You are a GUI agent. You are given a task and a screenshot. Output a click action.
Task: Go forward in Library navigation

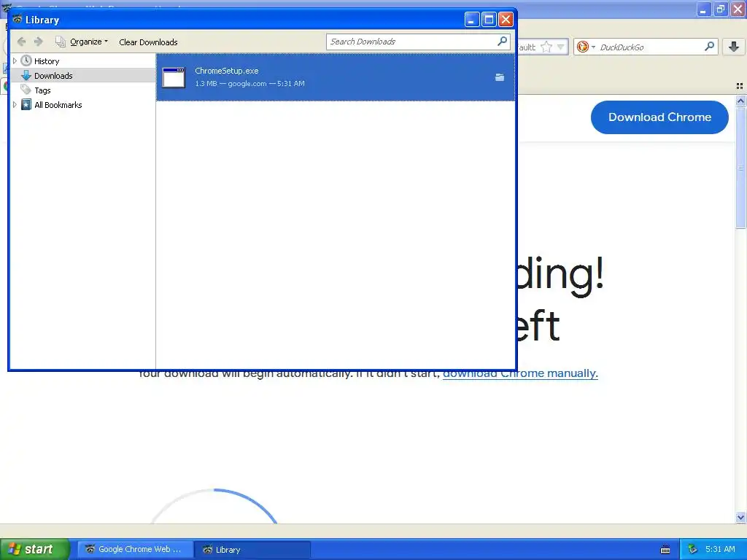coord(39,42)
